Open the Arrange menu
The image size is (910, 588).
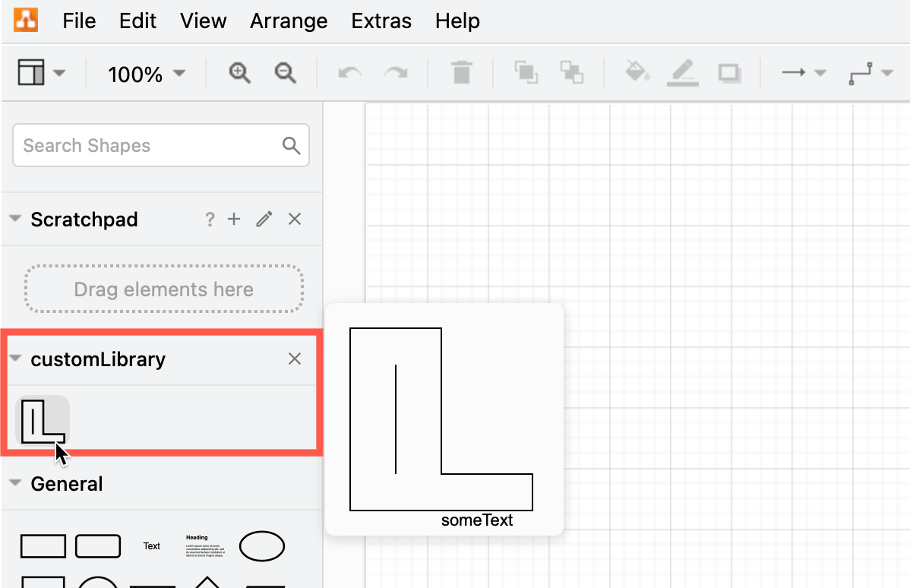pos(289,21)
